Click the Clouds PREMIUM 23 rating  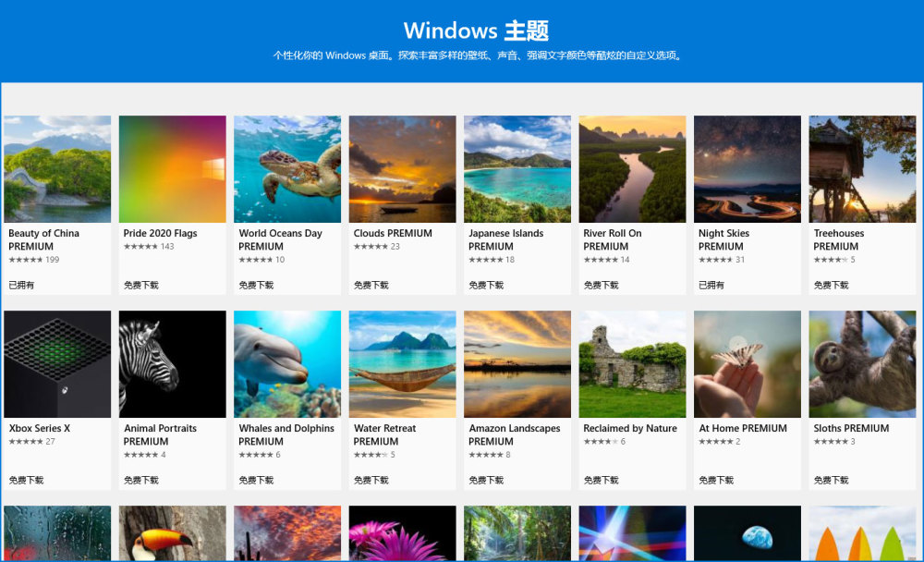coord(377,247)
